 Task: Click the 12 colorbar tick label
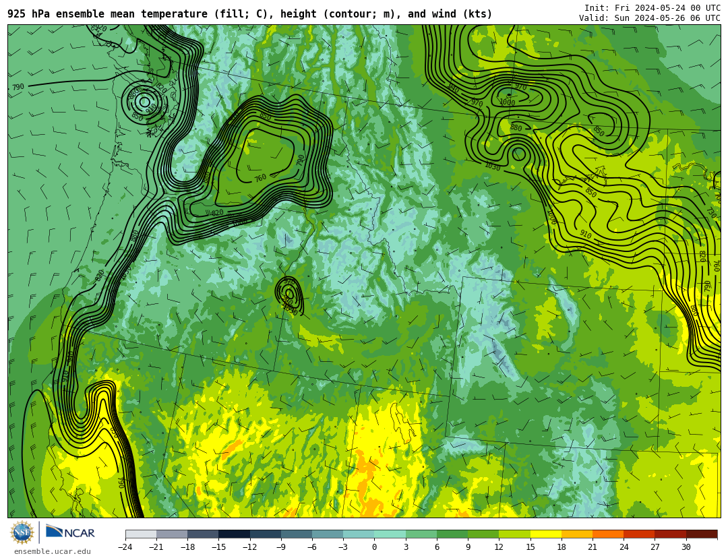pos(499,547)
